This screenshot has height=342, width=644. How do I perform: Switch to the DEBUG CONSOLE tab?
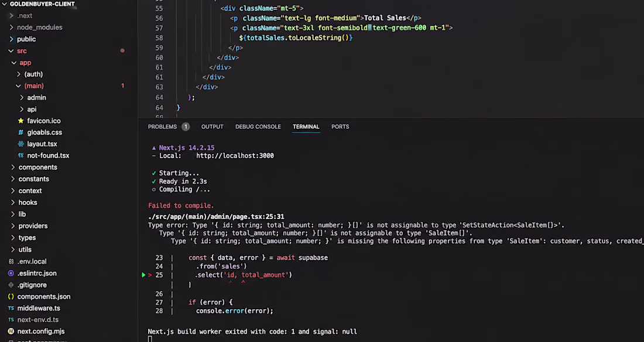258,126
